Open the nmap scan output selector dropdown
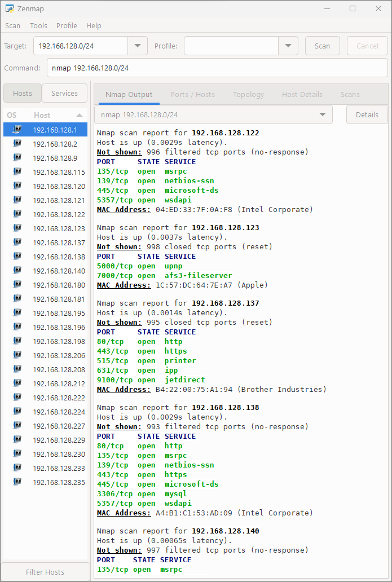392x582 pixels. click(323, 114)
